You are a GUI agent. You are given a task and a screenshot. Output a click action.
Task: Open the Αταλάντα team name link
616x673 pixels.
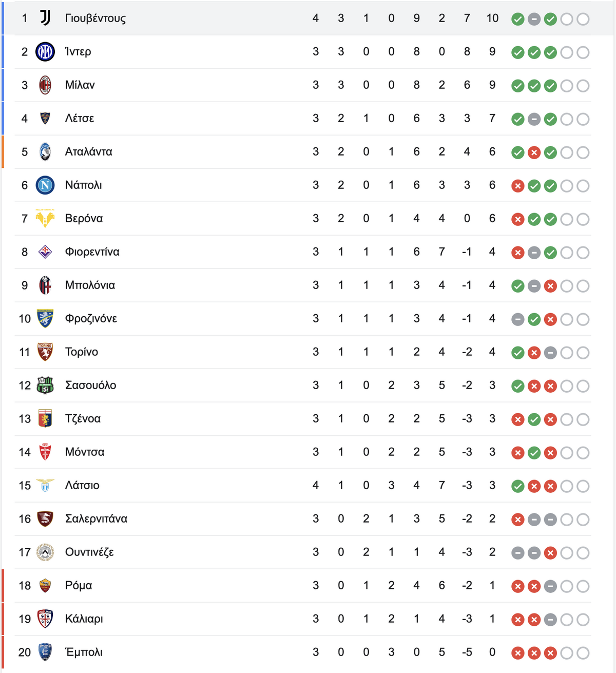click(88, 152)
